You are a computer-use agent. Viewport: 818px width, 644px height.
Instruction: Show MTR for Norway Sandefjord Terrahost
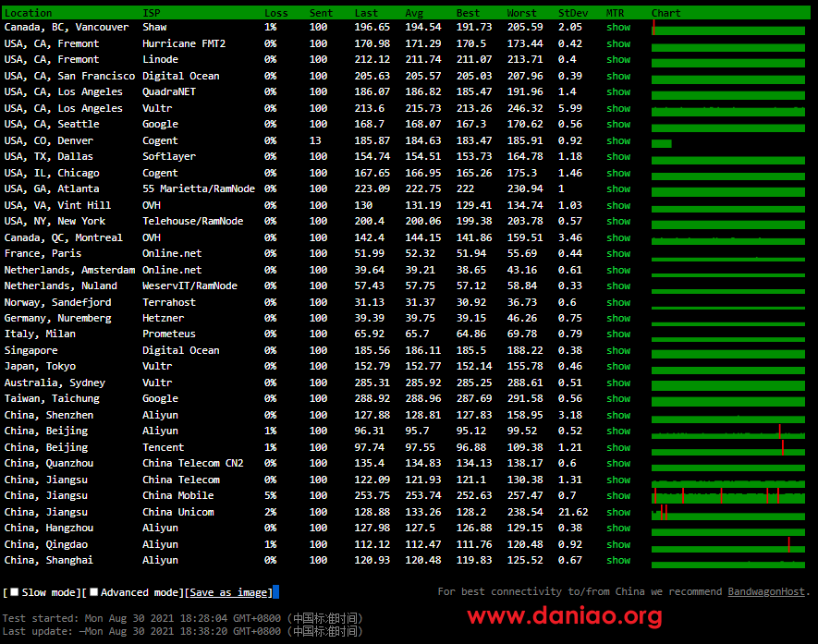[618, 302]
